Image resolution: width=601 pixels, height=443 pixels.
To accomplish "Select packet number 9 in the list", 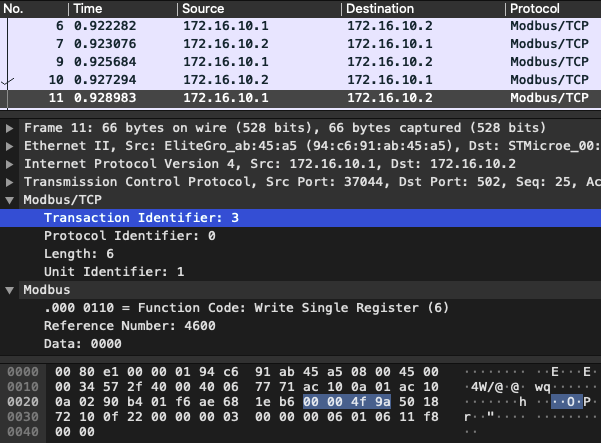I will click(x=300, y=62).
